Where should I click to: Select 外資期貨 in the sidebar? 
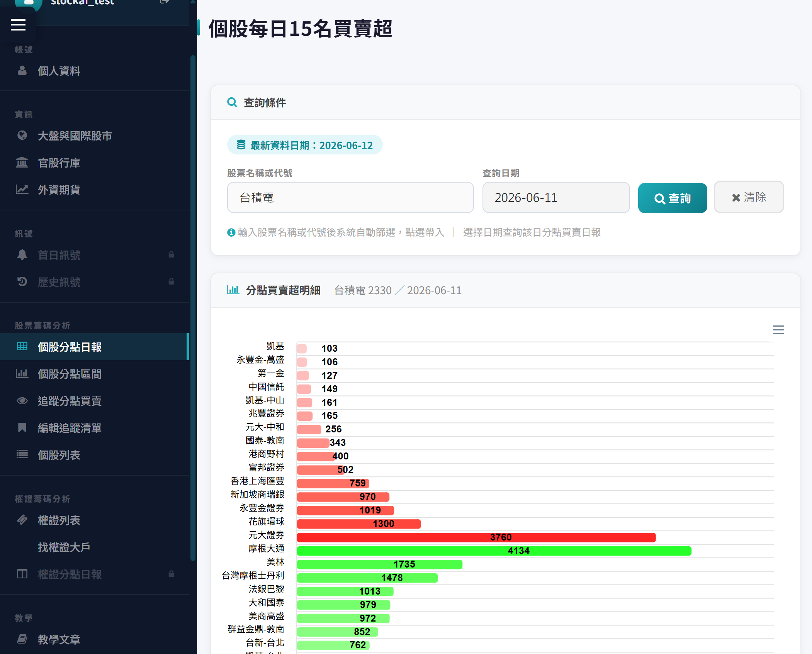tap(59, 190)
